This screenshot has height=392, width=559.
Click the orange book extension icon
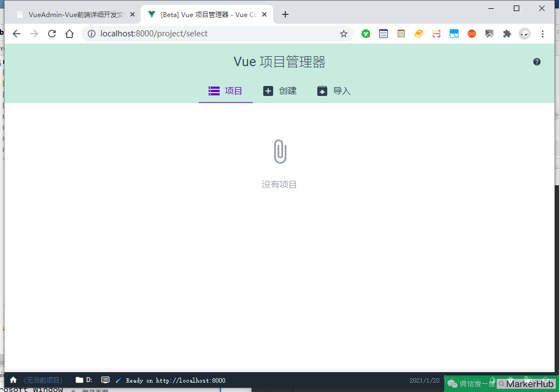[419, 34]
